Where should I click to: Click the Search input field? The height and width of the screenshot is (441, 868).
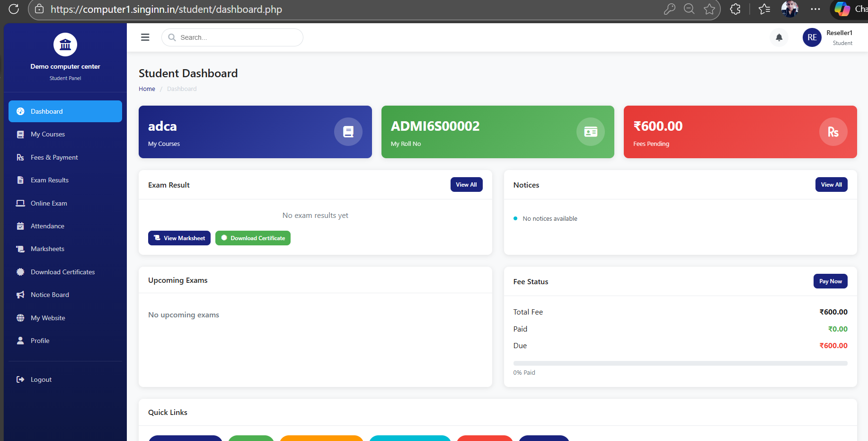(237, 37)
